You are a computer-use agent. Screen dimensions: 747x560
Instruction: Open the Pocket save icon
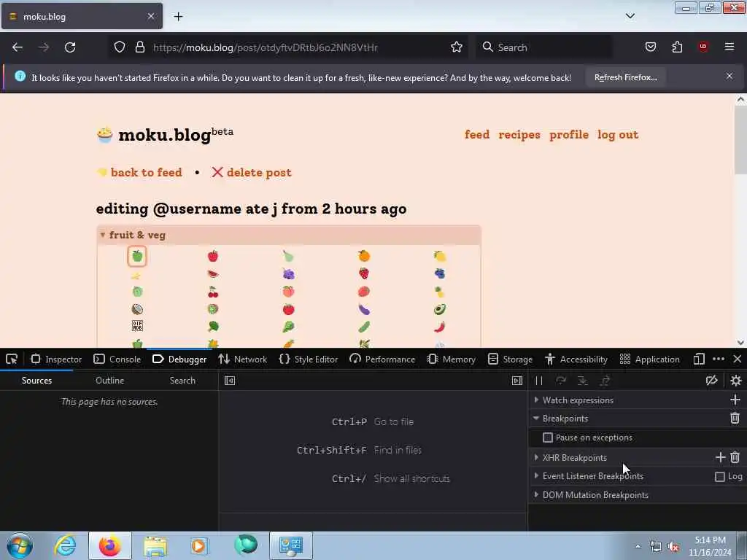650,47
